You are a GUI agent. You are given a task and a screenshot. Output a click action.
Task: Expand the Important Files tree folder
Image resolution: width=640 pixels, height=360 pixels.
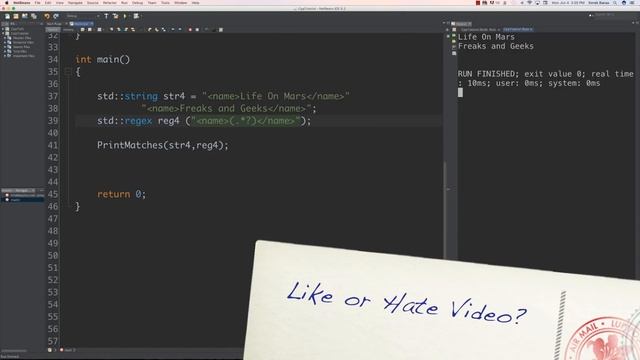(4, 56)
